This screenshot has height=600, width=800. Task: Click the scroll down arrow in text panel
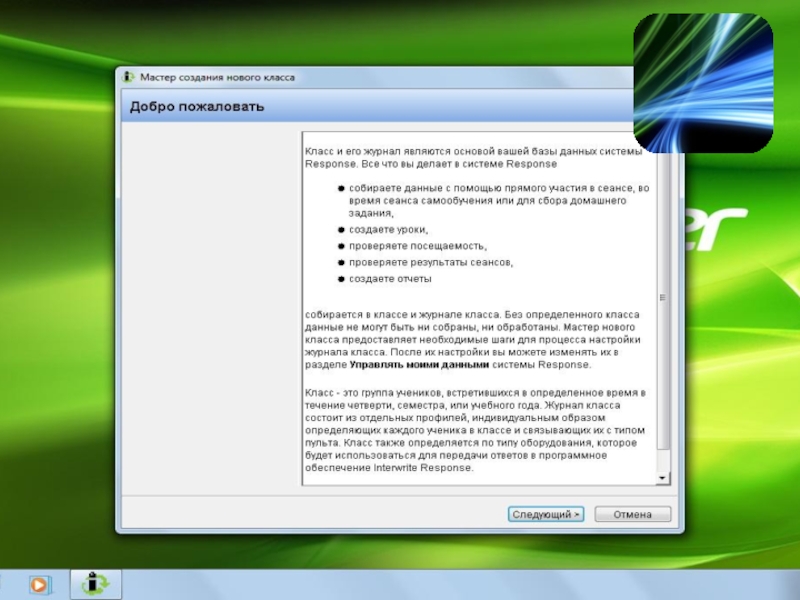(662, 478)
